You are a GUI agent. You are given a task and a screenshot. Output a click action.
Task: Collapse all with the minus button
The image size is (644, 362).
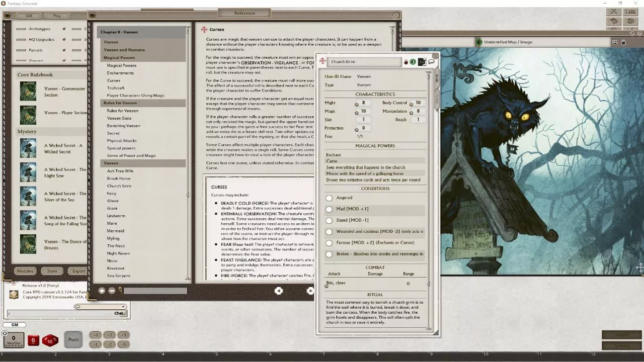coord(112,290)
